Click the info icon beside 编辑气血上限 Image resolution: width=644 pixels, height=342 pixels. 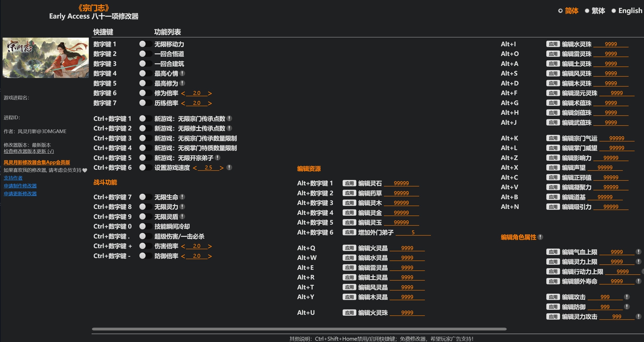coord(639,252)
